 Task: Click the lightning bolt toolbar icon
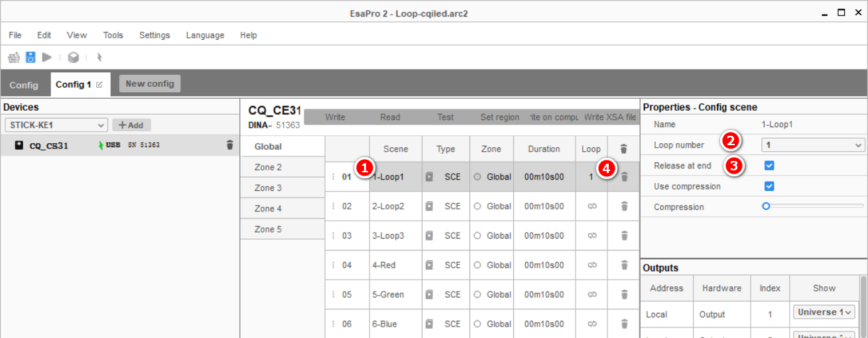[x=99, y=58]
